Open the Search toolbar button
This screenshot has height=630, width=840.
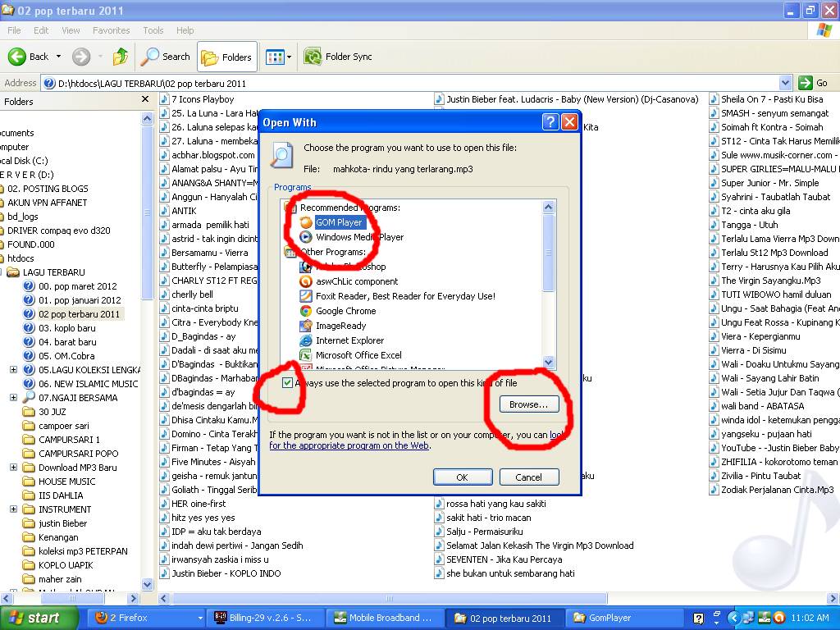(x=165, y=57)
